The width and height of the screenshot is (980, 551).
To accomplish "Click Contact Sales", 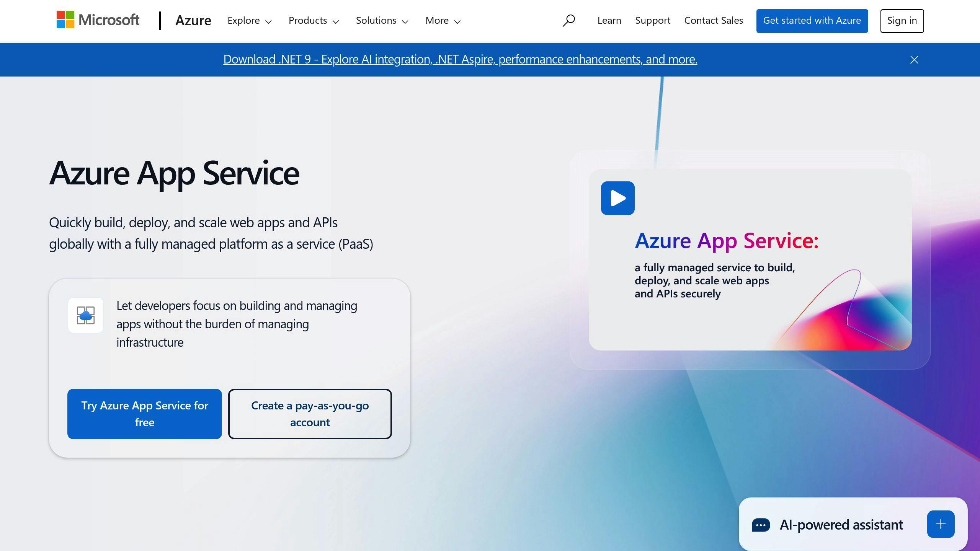I will (714, 20).
